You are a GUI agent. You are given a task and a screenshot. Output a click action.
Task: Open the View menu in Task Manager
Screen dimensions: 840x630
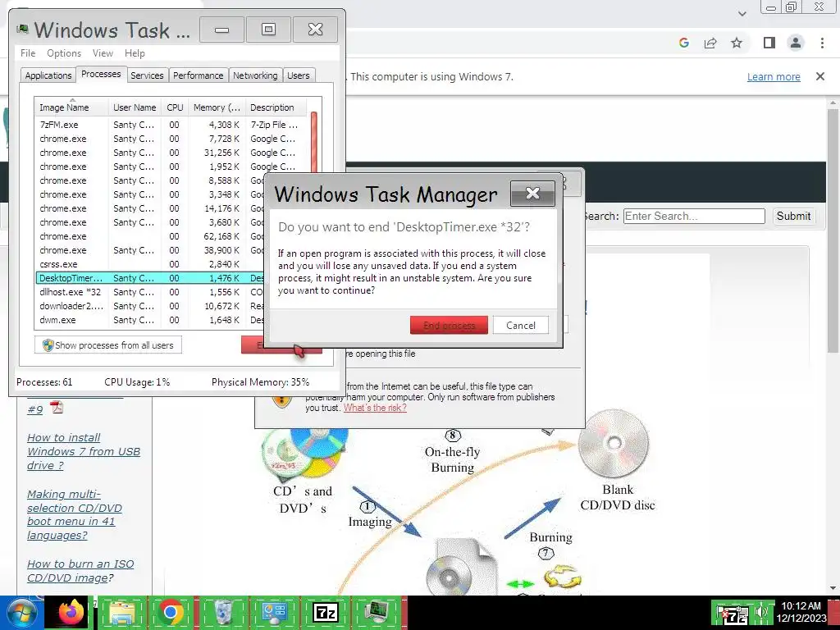click(103, 53)
